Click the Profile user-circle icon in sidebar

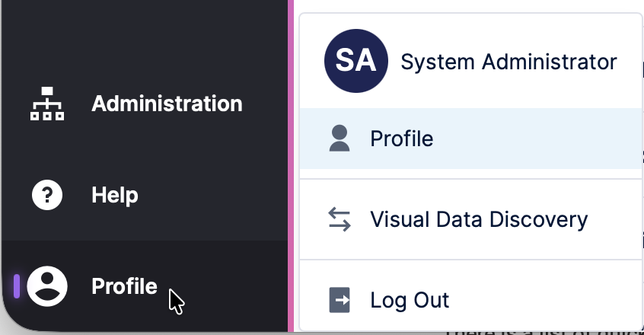(x=47, y=287)
